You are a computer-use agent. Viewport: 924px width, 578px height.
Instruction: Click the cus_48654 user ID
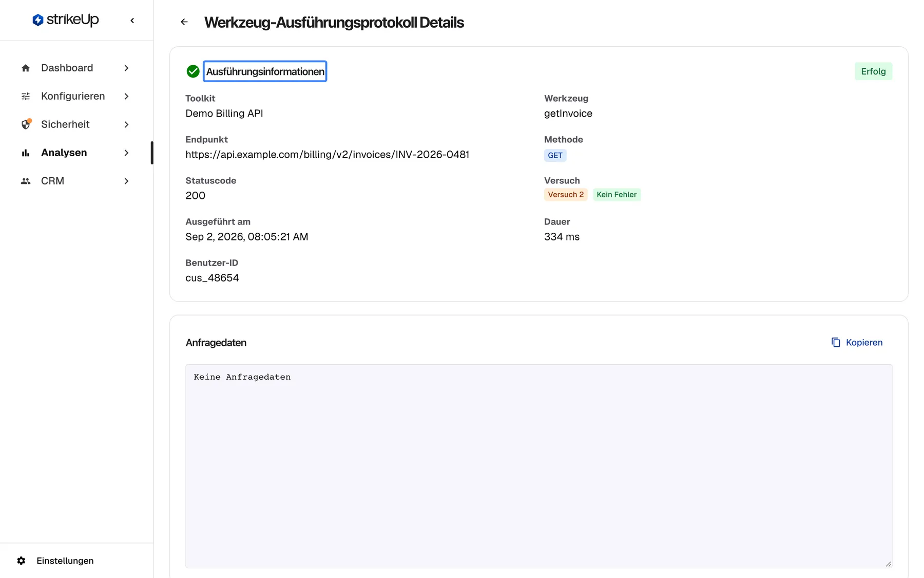click(x=212, y=278)
